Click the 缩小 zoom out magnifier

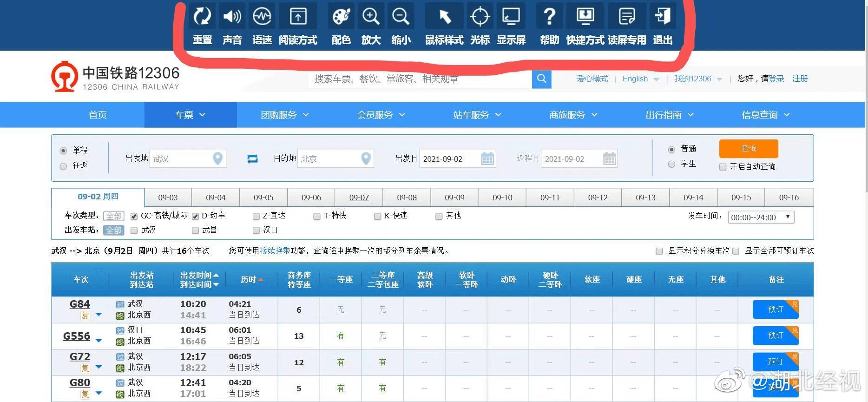click(x=401, y=17)
